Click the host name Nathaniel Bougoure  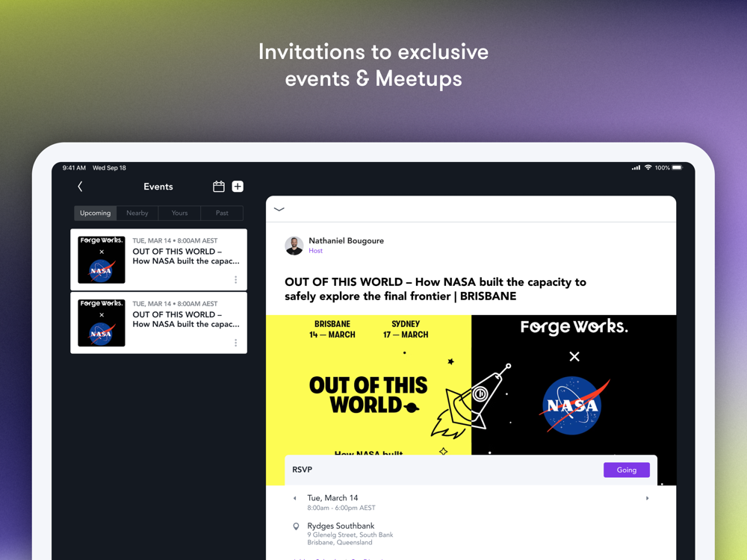pyautogui.click(x=347, y=240)
